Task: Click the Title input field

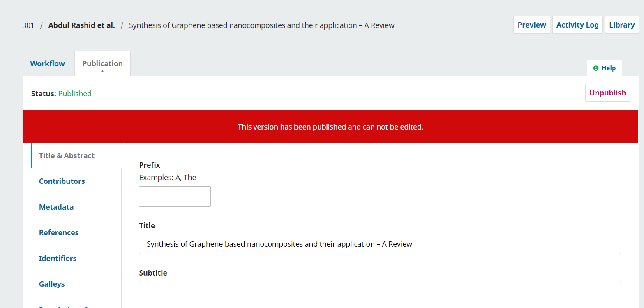Action: (380, 244)
